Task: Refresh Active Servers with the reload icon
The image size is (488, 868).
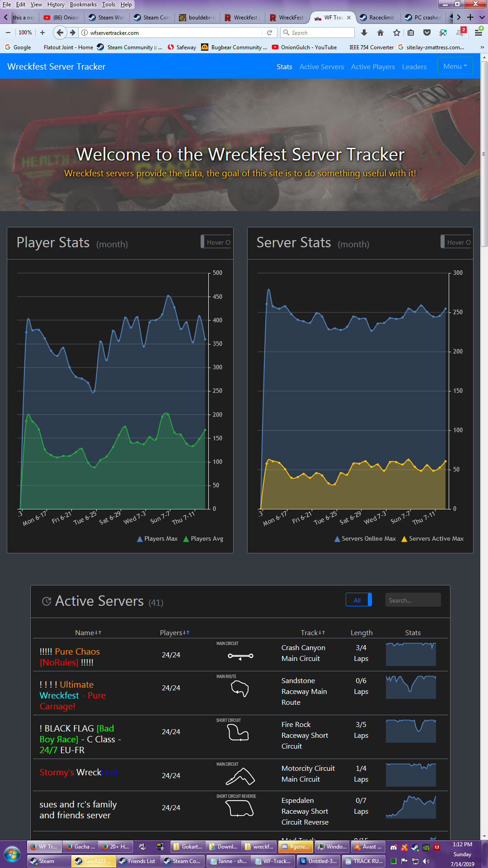Action: [46, 601]
